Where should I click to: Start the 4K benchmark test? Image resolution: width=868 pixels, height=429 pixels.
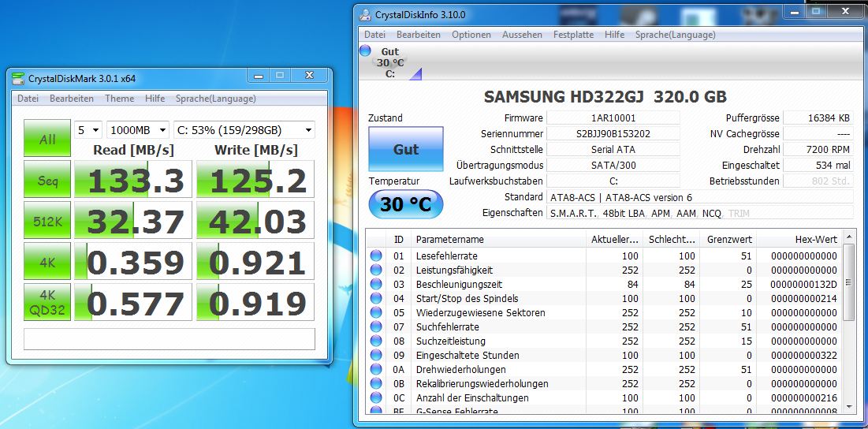pos(47,261)
